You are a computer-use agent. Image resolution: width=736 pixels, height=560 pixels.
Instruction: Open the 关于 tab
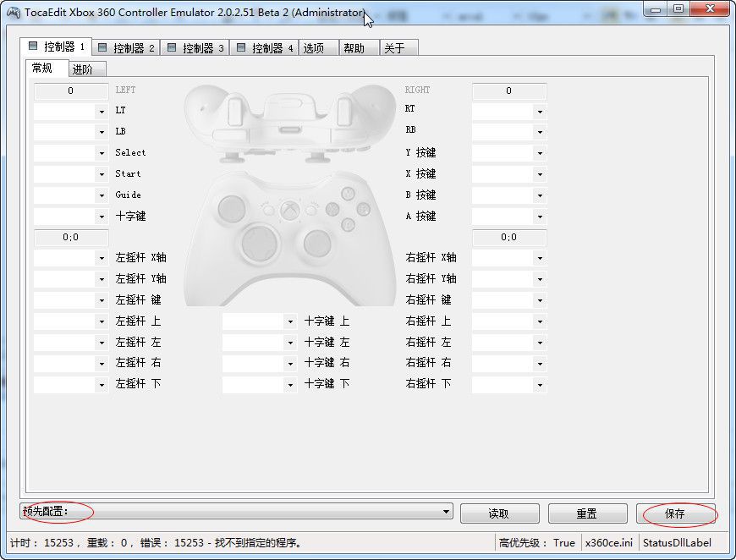point(398,48)
